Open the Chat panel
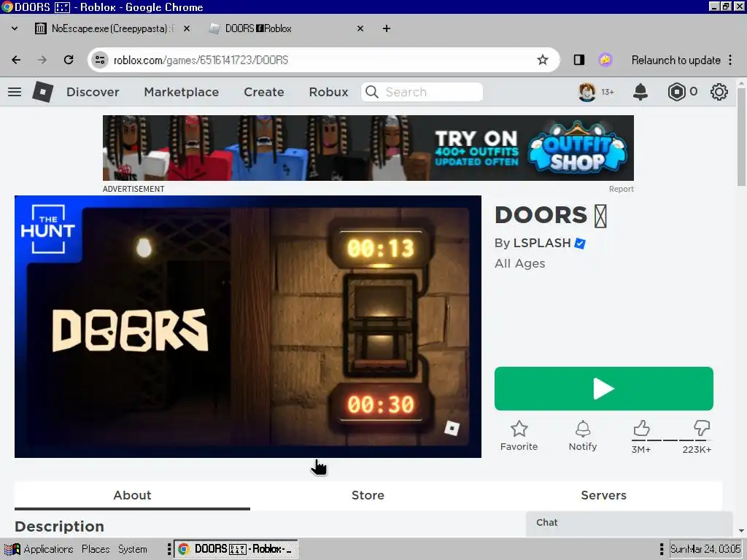Viewport: 747px width, 560px height. point(629,523)
